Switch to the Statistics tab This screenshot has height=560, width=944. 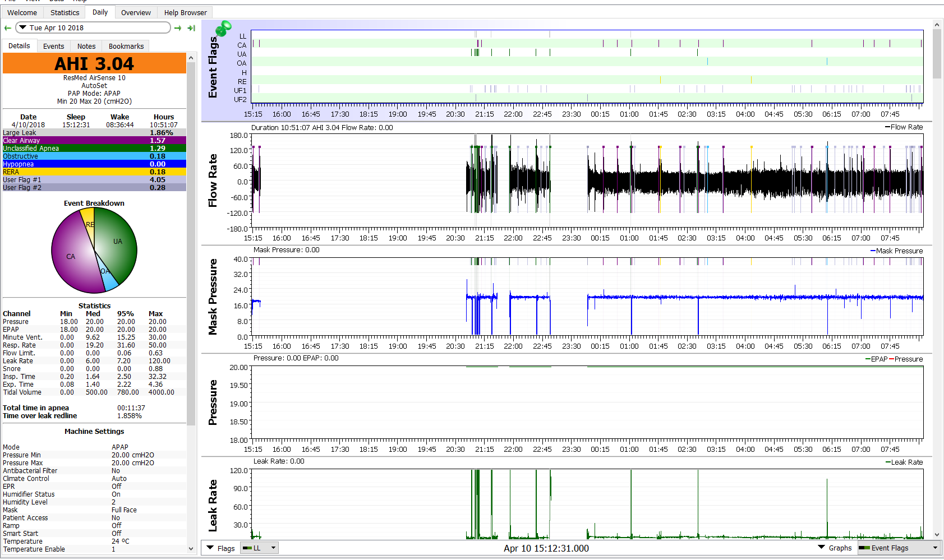coord(65,12)
